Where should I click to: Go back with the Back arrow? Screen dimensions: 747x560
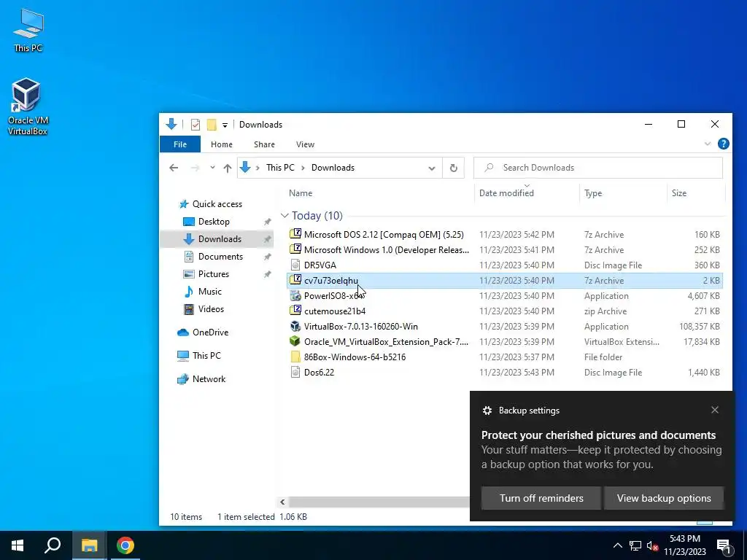click(x=174, y=168)
